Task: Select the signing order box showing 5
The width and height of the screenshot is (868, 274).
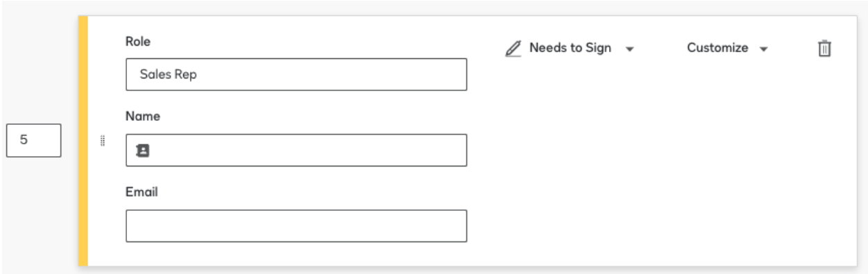Action: click(x=33, y=140)
